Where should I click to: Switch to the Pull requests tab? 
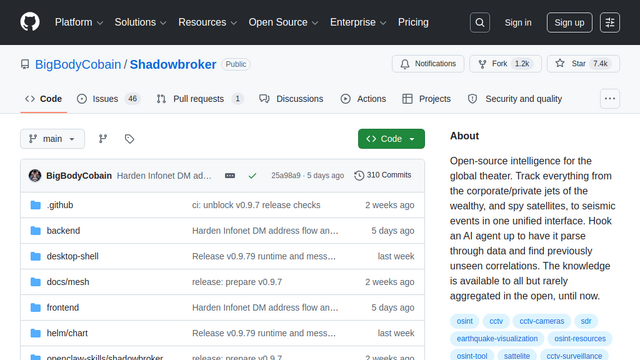click(200, 99)
